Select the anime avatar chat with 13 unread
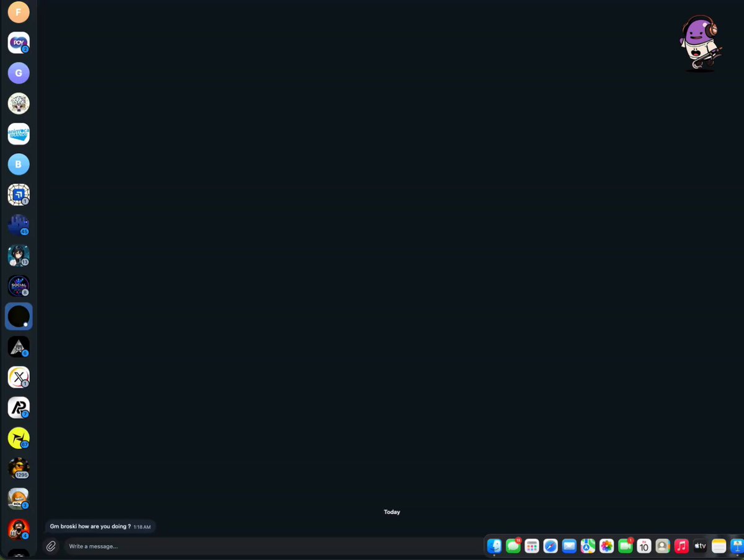 coord(19,256)
